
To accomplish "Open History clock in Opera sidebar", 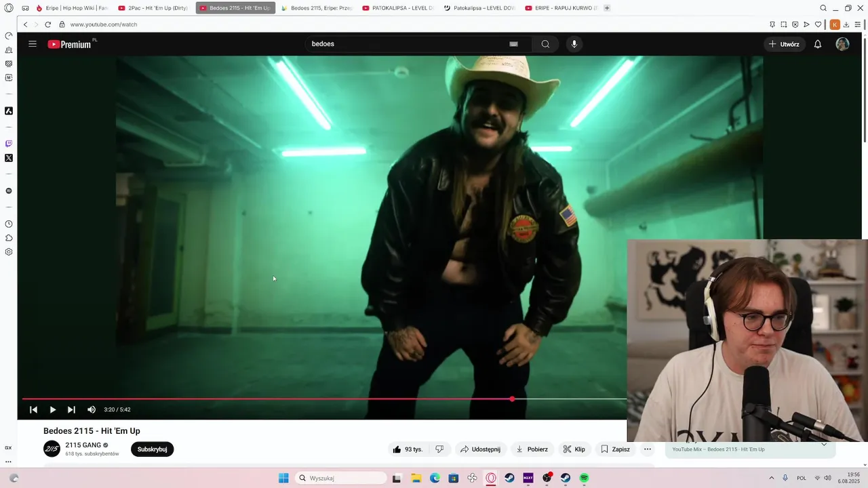I will click(x=9, y=224).
